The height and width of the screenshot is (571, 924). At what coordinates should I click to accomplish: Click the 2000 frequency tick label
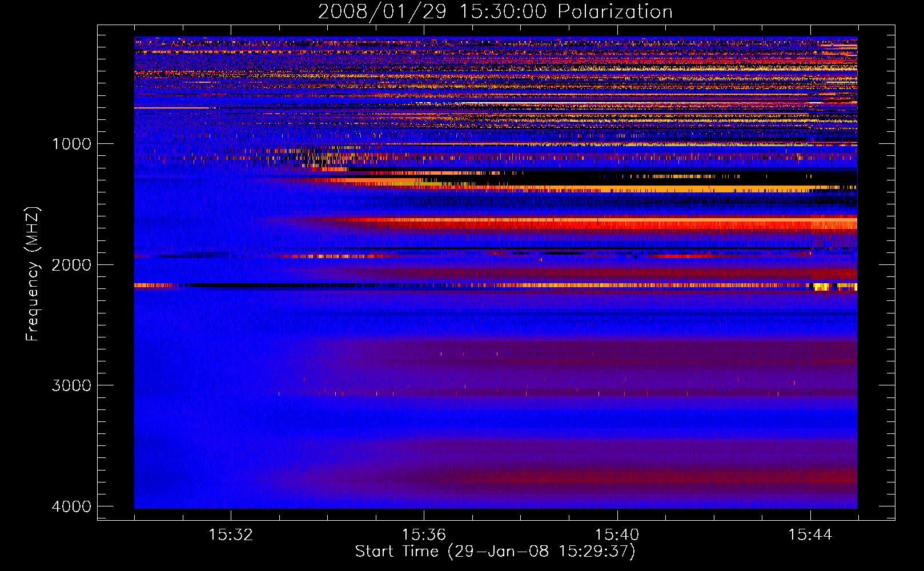tap(71, 264)
